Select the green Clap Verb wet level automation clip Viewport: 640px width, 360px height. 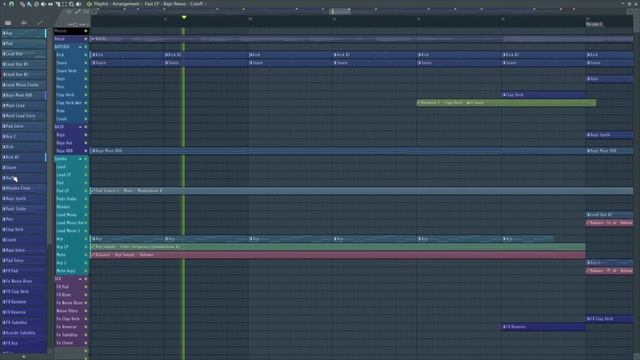(506, 103)
